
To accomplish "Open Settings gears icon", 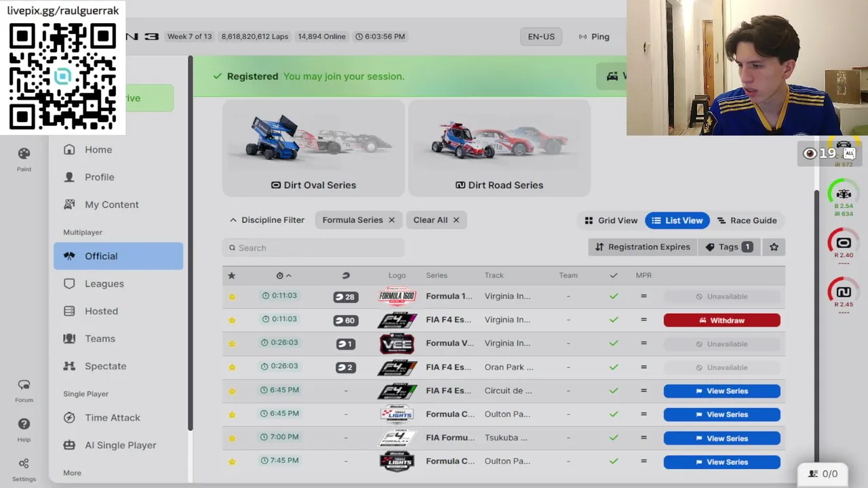I will 24,464.
